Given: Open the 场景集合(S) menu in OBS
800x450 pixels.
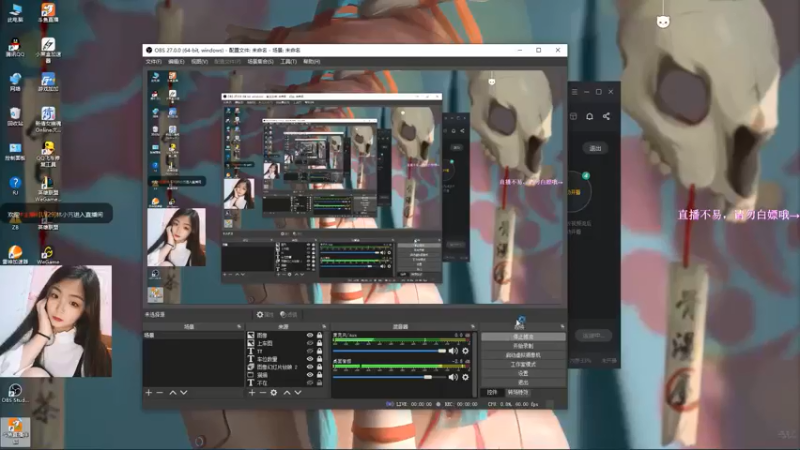Looking at the screenshot, I should click(x=260, y=62).
